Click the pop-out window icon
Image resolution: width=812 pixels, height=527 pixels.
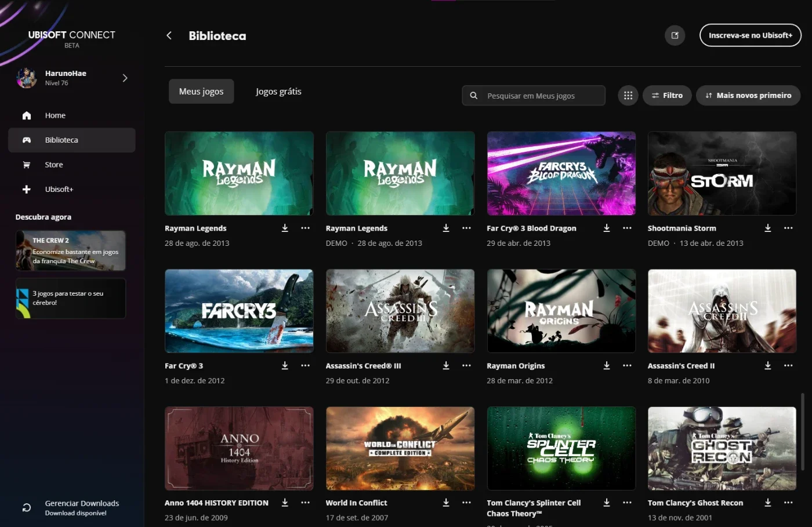(x=675, y=35)
